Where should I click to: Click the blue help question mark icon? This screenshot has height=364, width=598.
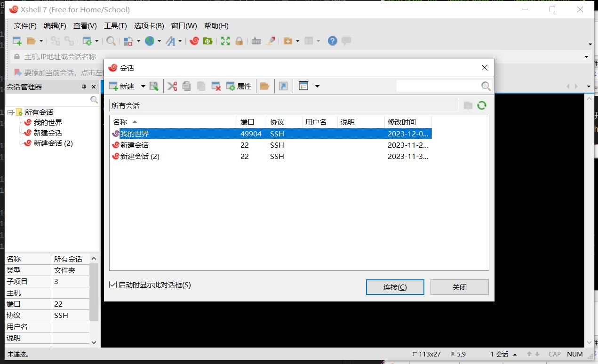[333, 41]
